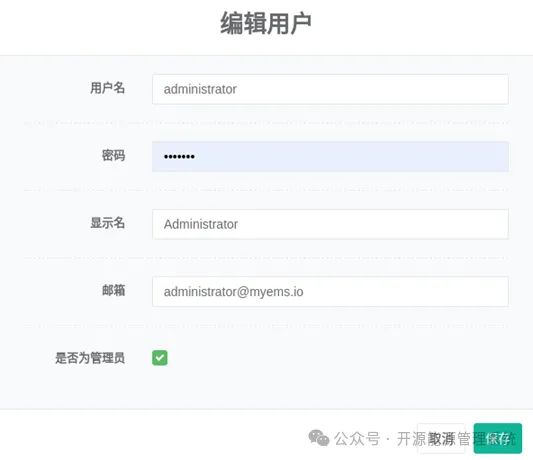Click the 密码 field label

(114, 155)
